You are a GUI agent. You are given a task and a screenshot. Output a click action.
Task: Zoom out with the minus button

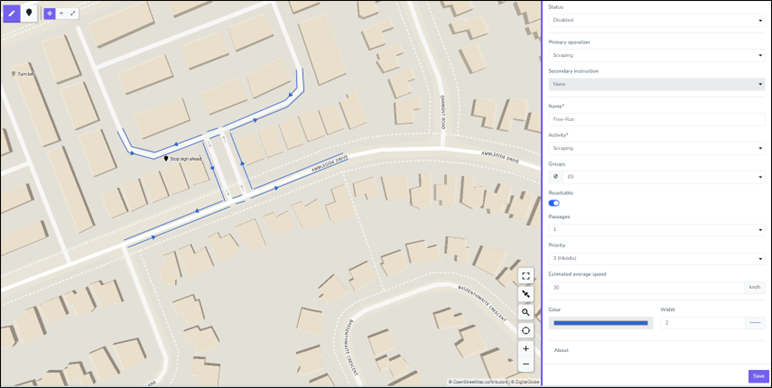point(526,364)
